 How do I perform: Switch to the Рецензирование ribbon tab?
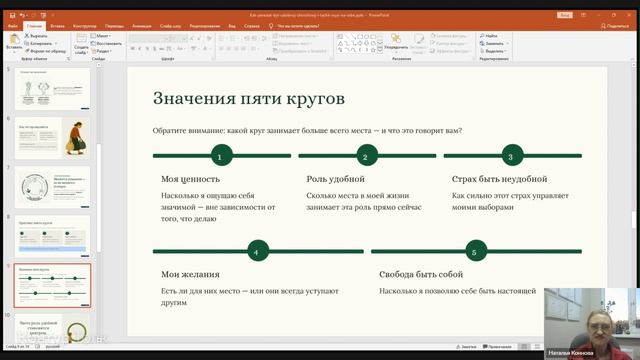204,26
